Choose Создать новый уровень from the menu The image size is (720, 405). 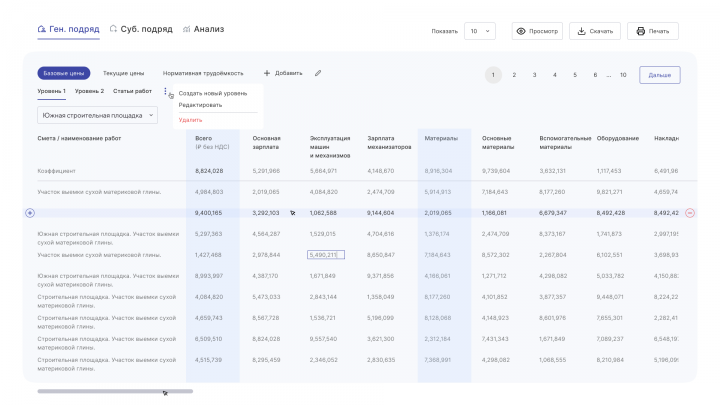coord(212,93)
